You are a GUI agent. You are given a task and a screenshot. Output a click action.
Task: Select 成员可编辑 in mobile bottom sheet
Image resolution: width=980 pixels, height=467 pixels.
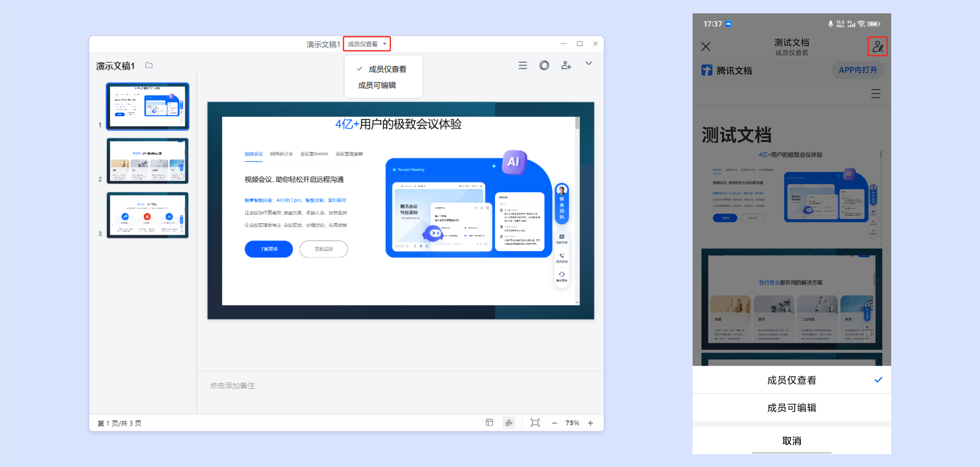[x=792, y=408]
